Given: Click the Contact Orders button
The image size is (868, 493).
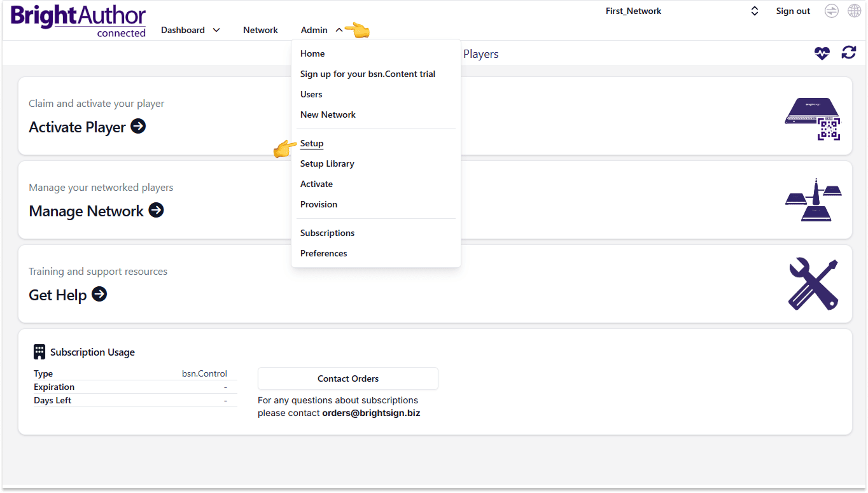Looking at the screenshot, I should [x=347, y=378].
